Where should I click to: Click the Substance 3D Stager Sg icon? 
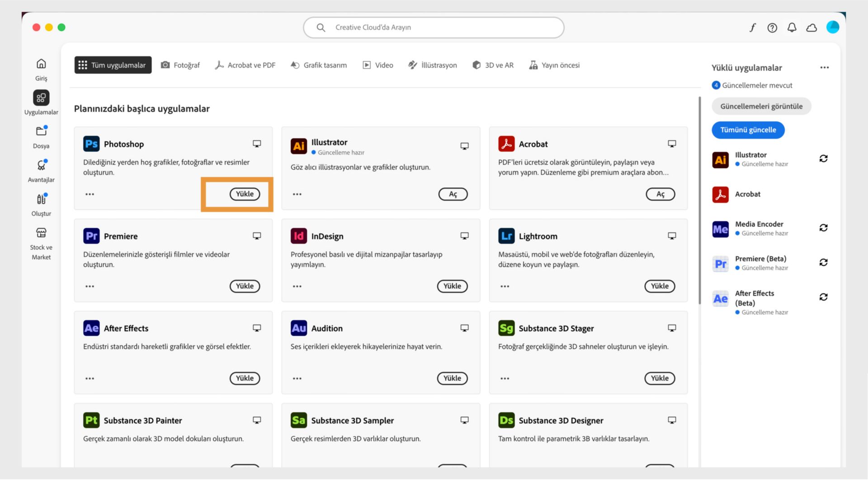pyautogui.click(x=506, y=328)
